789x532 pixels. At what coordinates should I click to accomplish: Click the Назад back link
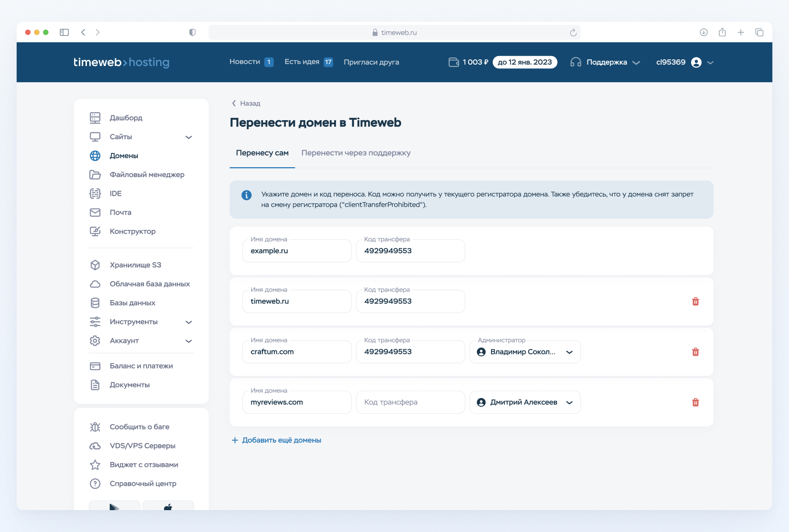click(246, 103)
